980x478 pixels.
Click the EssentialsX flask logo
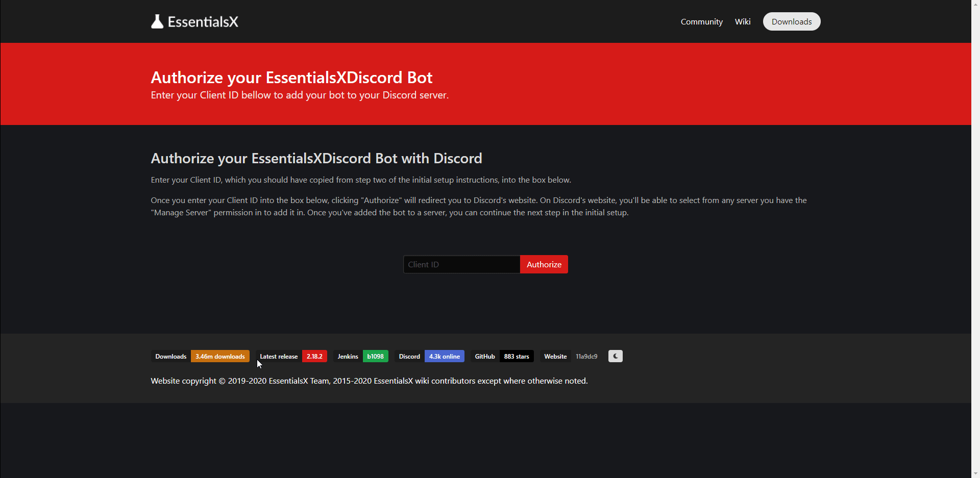157,21
